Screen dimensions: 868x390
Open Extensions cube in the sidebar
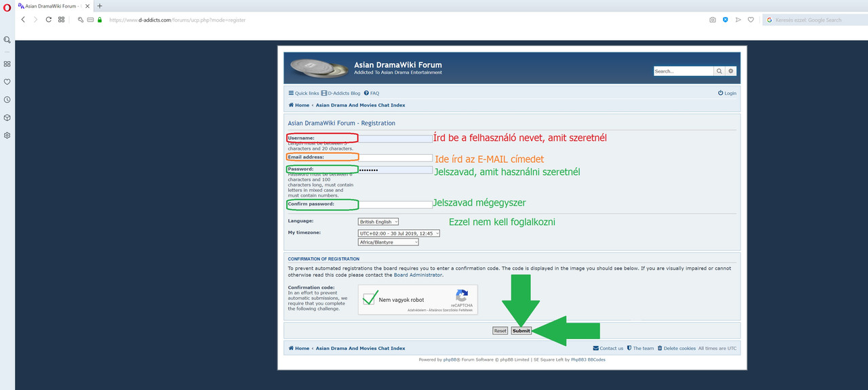[x=7, y=117]
